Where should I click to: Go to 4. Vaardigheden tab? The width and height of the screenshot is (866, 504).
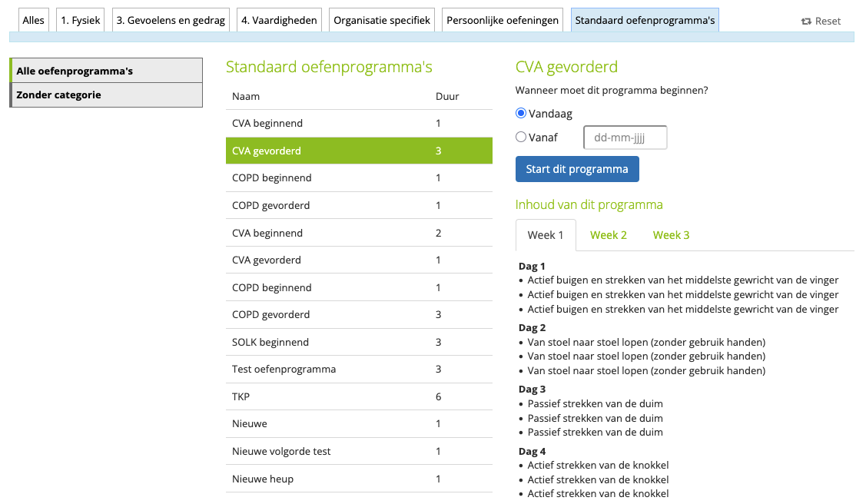click(279, 20)
